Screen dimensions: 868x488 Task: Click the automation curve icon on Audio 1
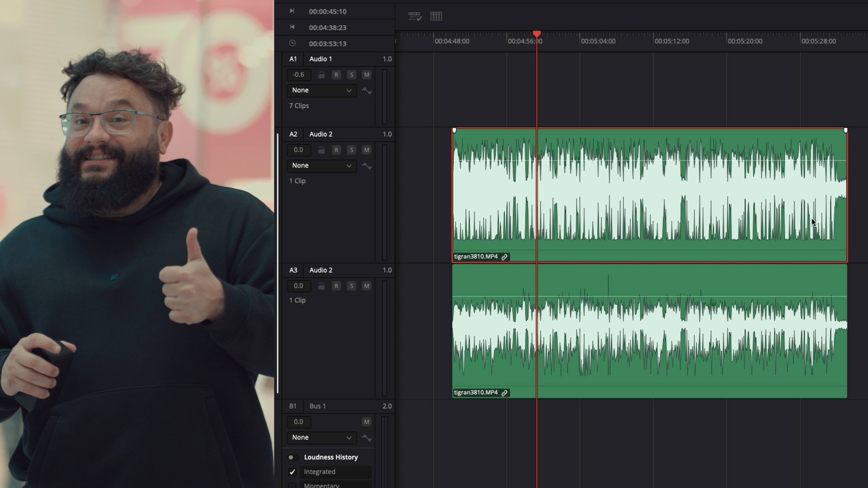(367, 91)
